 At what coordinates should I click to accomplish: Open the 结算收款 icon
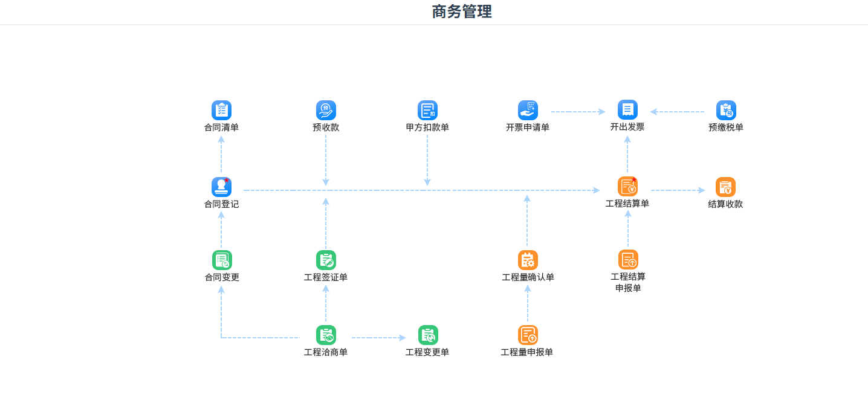(x=725, y=187)
